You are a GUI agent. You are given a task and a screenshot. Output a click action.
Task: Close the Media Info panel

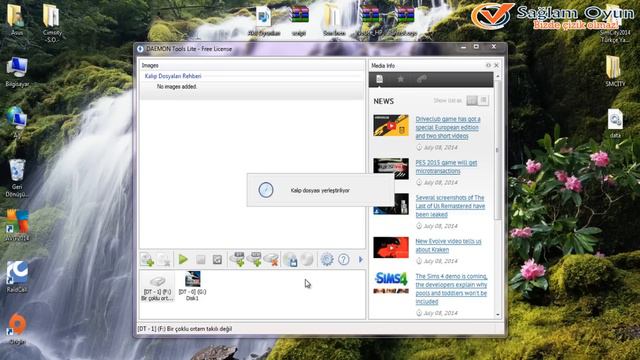(496, 65)
